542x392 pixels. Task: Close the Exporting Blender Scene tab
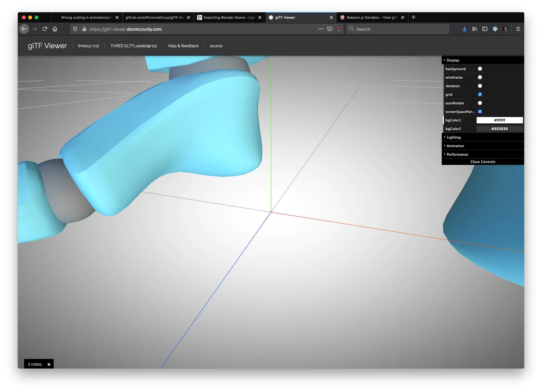(x=260, y=17)
